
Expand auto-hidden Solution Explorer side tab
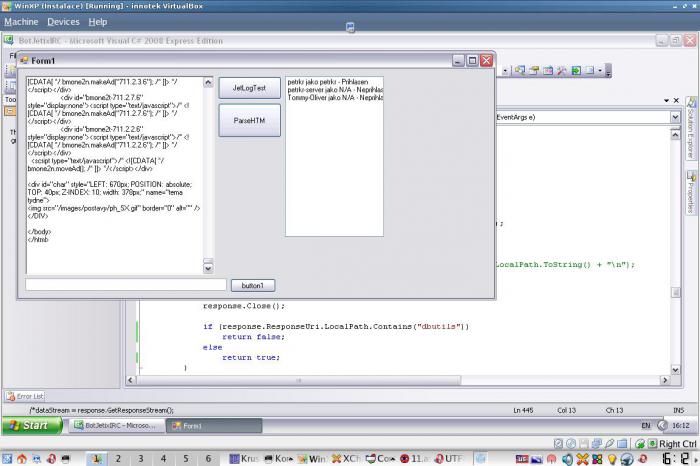pyautogui.click(x=691, y=129)
